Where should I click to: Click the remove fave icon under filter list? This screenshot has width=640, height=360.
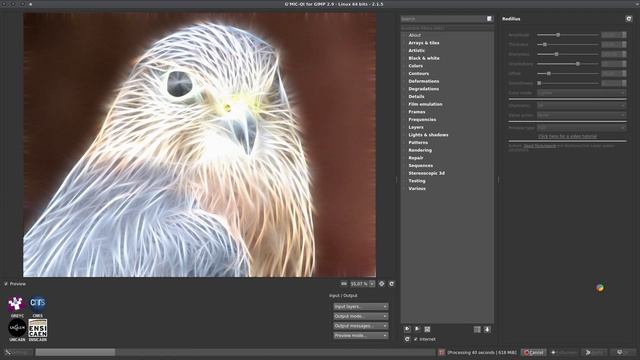click(417, 329)
